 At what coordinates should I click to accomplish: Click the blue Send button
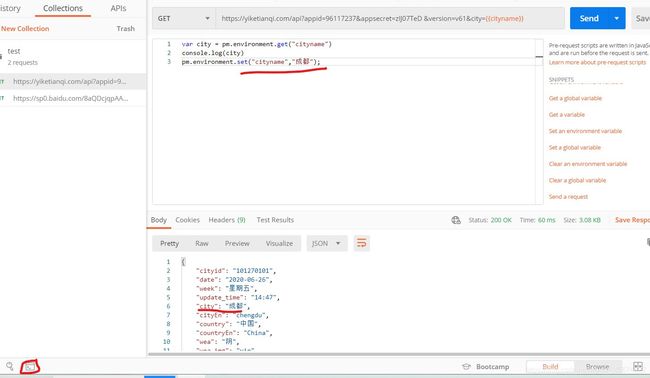point(589,18)
